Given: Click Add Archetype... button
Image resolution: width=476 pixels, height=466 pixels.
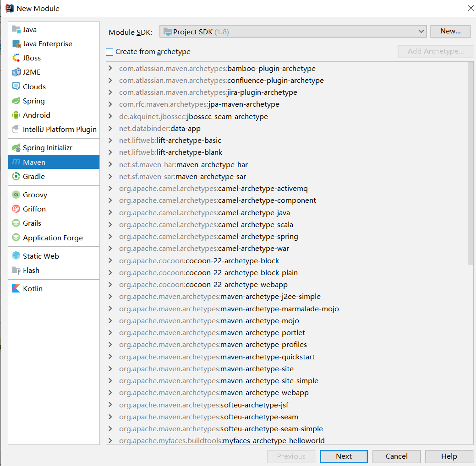Looking at the screenshot, I should (x=436, y=51).
